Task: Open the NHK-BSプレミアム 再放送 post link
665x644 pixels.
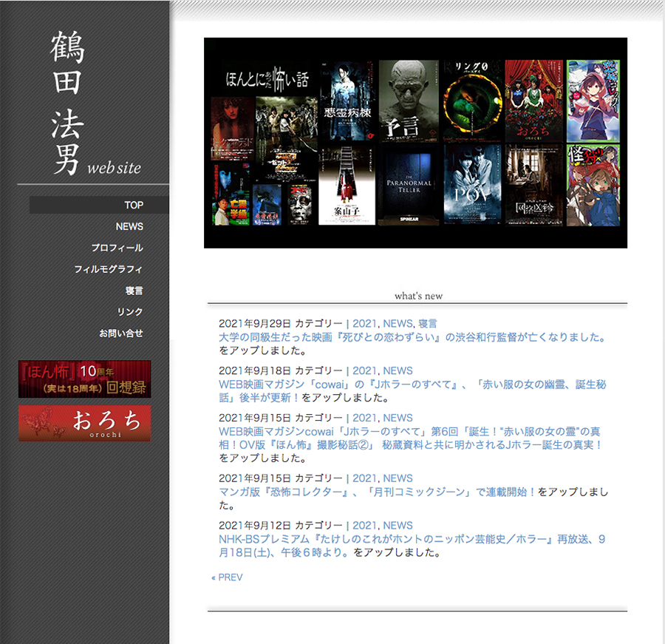Action: coord(412,546)
